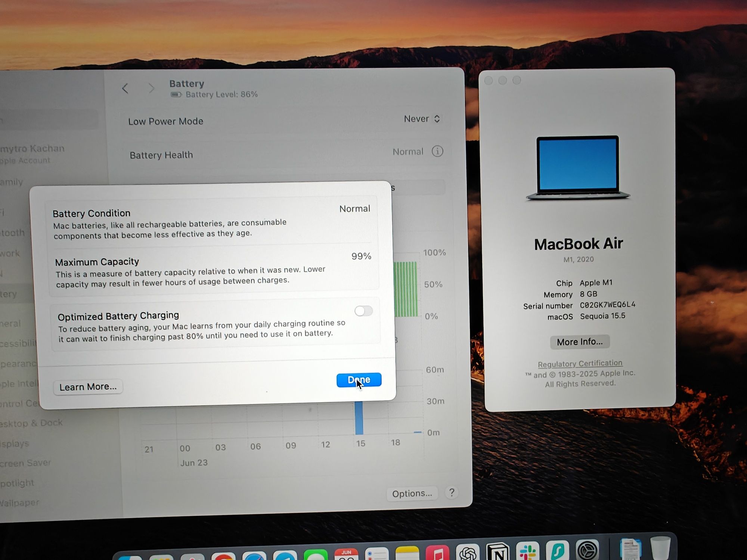Click the MacBook Air laptop image
Image resolution: width=747 pixels, height=560 pixels.
578,168
